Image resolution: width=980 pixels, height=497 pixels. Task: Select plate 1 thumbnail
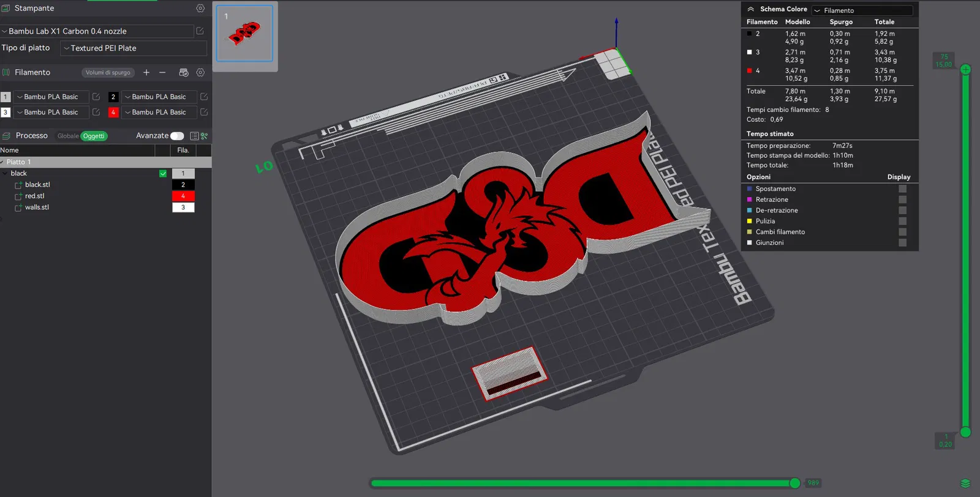pyautogui.click(x=244, y=34)
